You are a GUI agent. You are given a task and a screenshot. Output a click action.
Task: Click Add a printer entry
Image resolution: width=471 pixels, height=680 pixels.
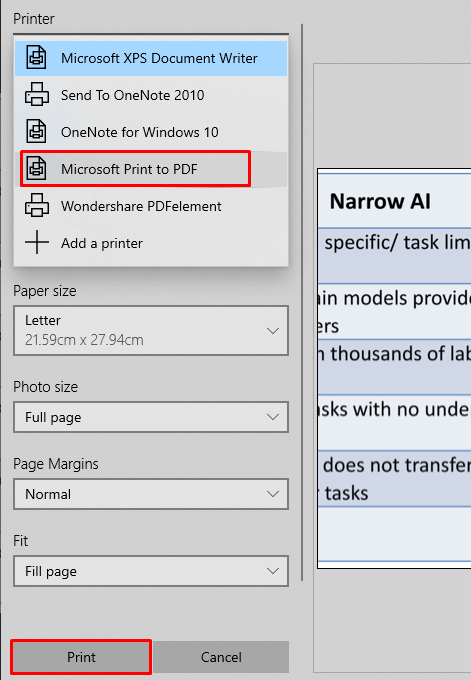(151, 243)
